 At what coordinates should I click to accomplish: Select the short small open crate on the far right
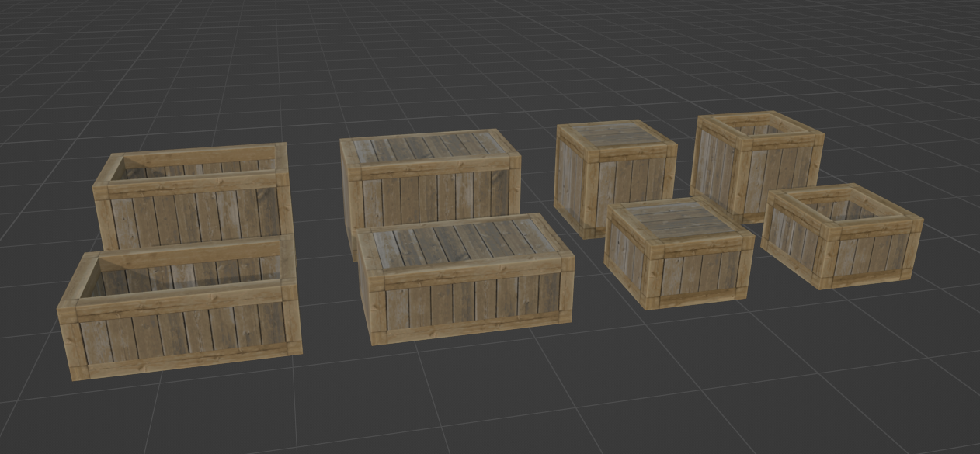(841, 235)
